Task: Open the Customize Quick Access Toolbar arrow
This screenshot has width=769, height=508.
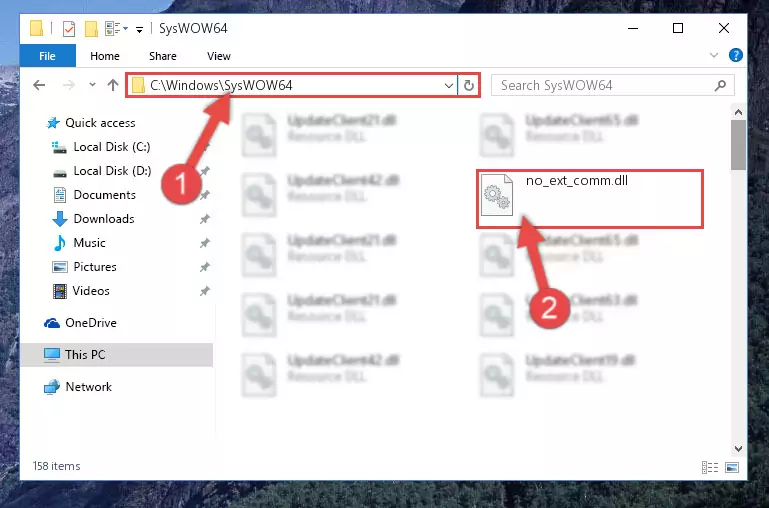Action: click(140, 30)
